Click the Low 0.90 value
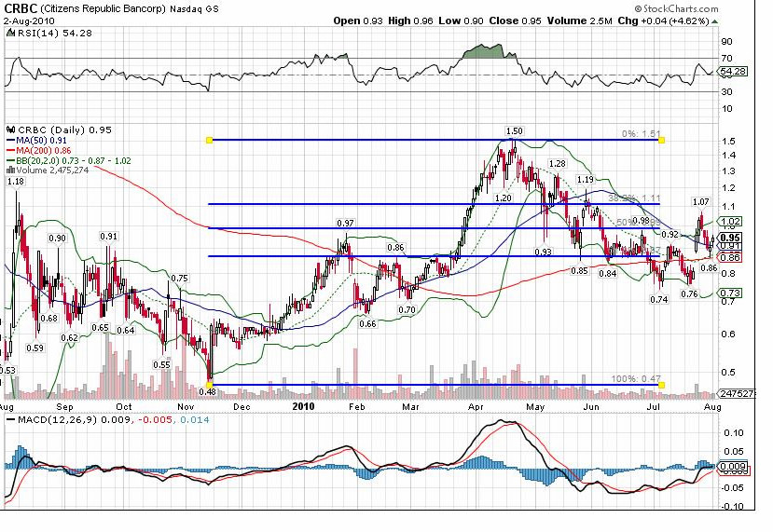The height and width of the screenshot is (532, 773). point(462,20)
